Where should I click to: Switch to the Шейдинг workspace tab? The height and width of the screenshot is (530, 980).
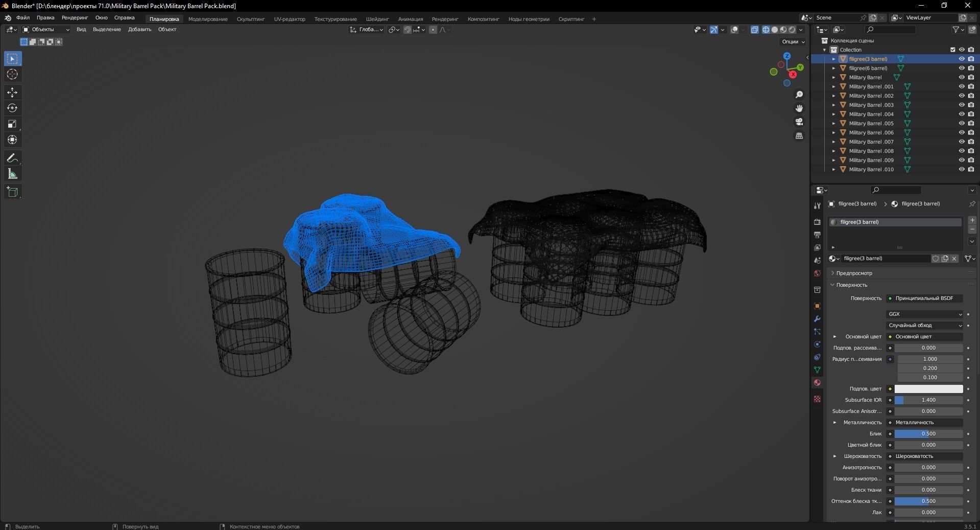(x=377, y=19)
